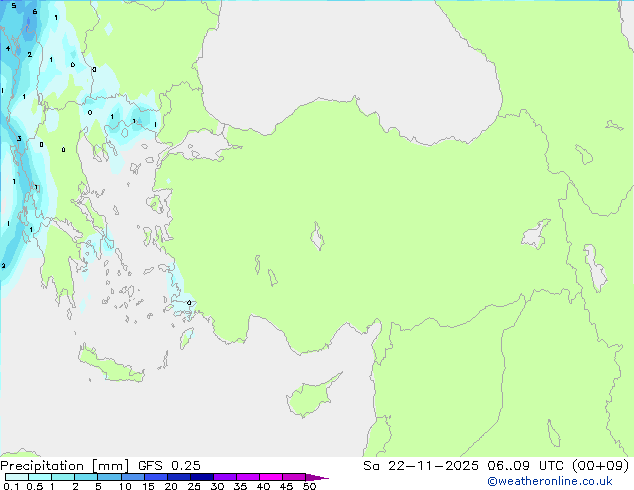Click the '25' legend label
Viewport: 634px width, 490px height.
coord(194,486)
